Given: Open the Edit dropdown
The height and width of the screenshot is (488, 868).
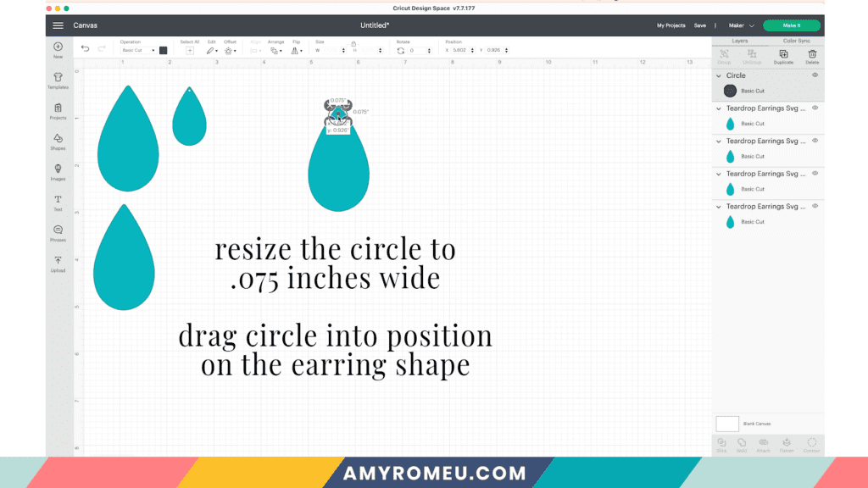Looking at the screenshot, I should (212, 50).
